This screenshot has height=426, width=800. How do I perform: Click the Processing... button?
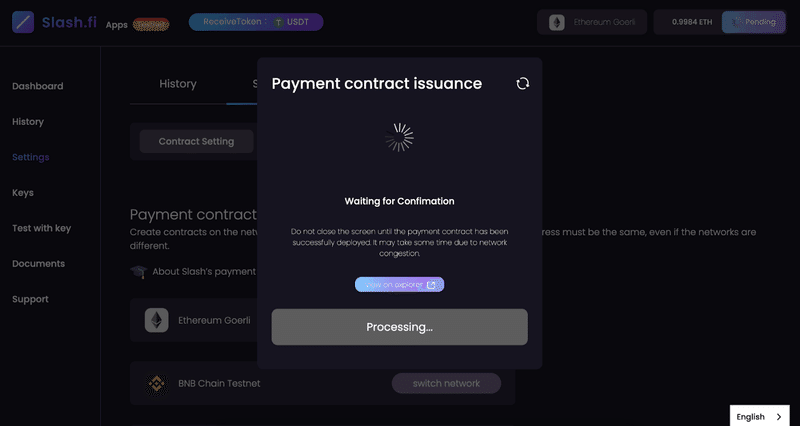tap(399, 327)
